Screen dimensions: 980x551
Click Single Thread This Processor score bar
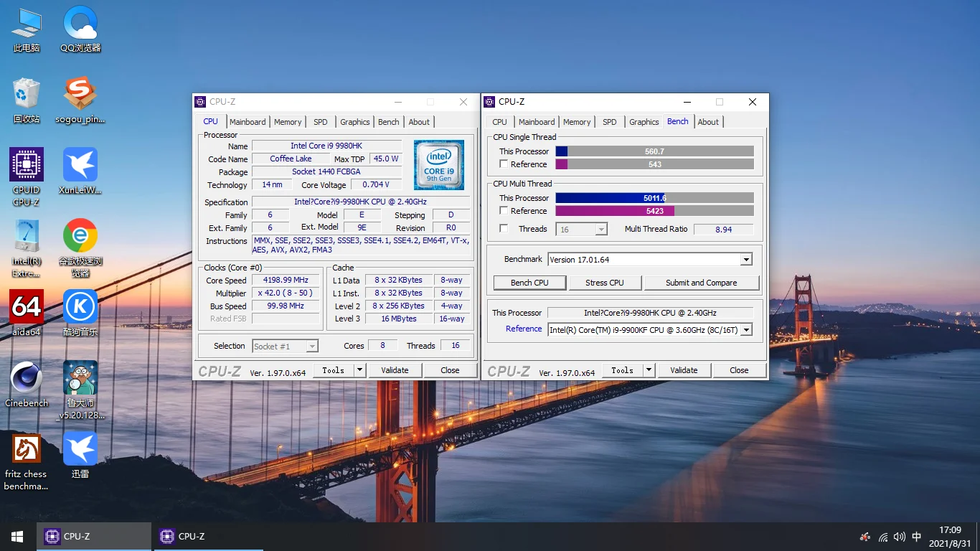(x=654, y=151)
